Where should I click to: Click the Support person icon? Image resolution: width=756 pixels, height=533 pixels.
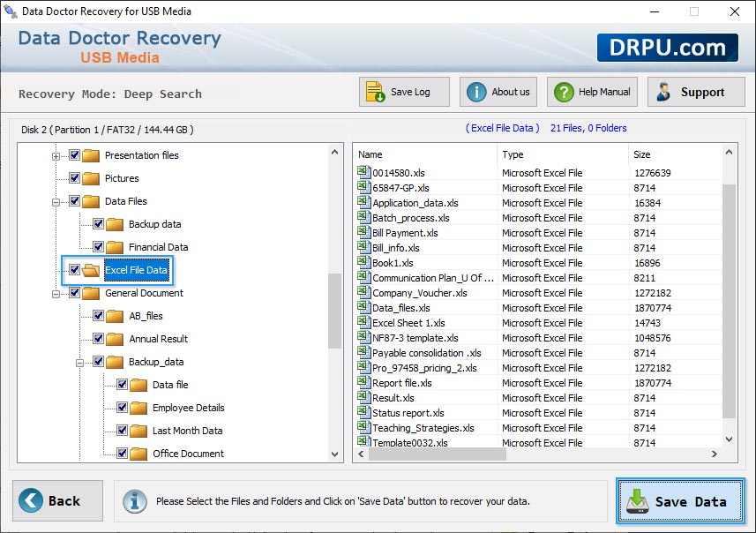tap(663, 92)
